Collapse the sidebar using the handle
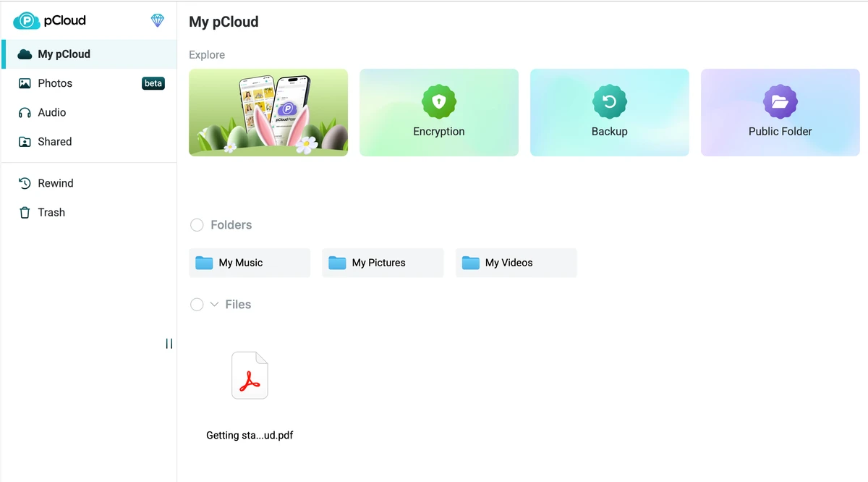Viewport: 868px width, 482px height. tap(169, 344)
